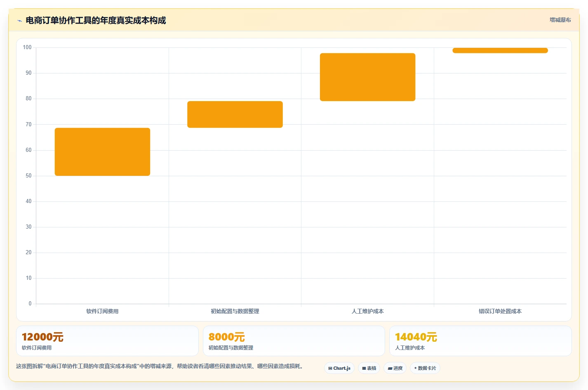
Task: Select the 人工维护成本 waterfall bar
Action: (x=367, y=77)
